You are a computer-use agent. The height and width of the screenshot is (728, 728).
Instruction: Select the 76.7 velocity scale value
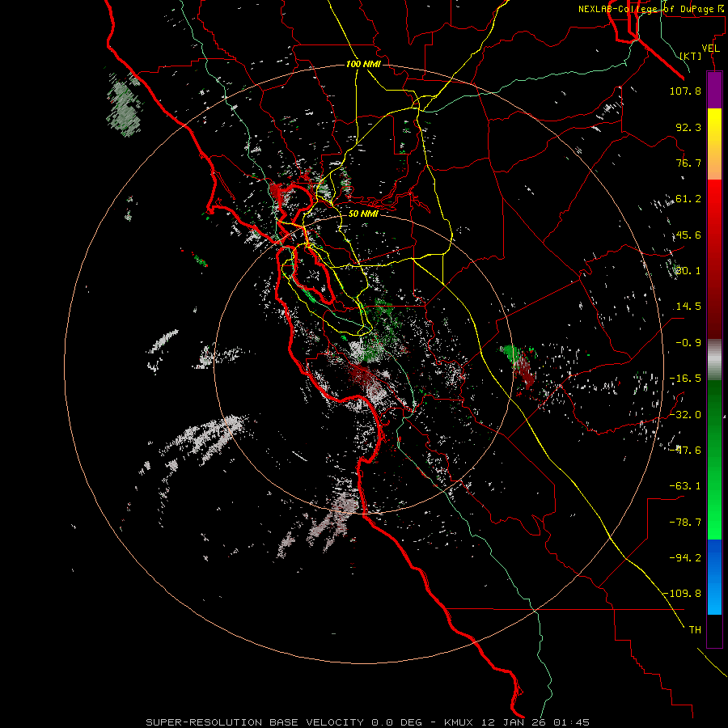tap(688, 163)
